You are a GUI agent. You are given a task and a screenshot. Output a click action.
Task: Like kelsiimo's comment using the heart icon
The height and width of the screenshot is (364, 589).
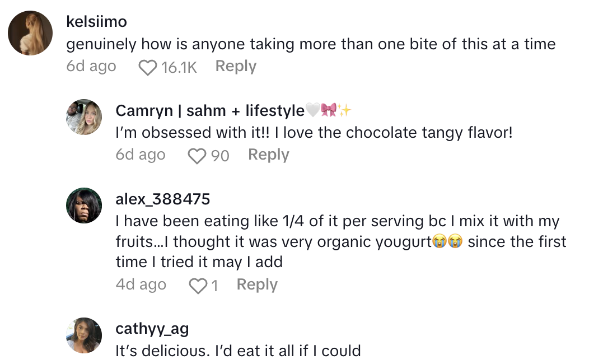tap(147, 66)
